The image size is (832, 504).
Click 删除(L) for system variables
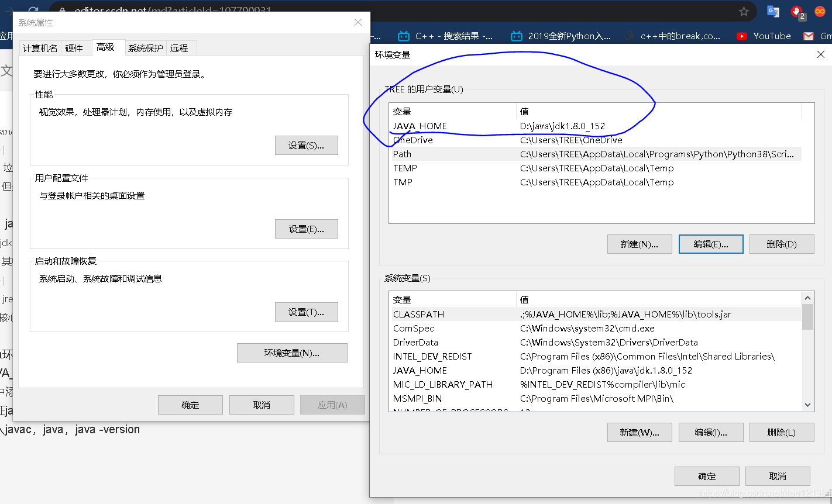[x=782, y=433]
